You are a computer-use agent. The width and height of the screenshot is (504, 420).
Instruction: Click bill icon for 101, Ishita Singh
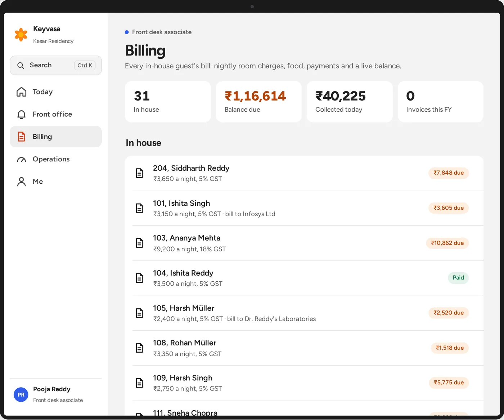coord(139,208)
